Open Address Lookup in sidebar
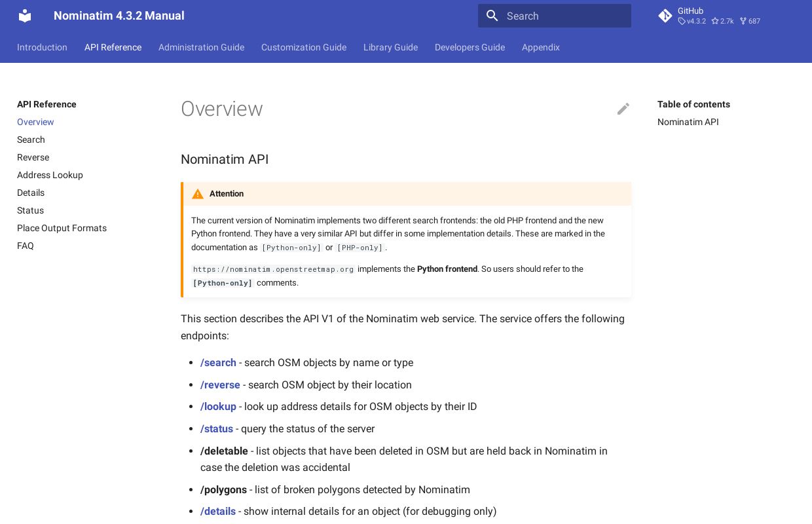This screenshot has height=524, width=812. [x=50, y=175]
